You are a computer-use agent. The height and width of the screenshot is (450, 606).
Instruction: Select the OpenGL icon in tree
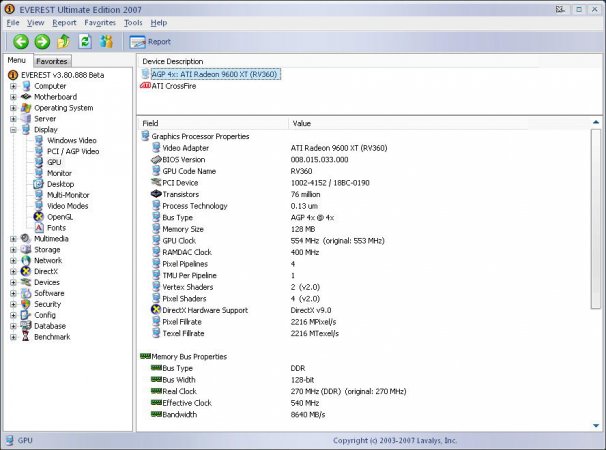click(39, 217)
